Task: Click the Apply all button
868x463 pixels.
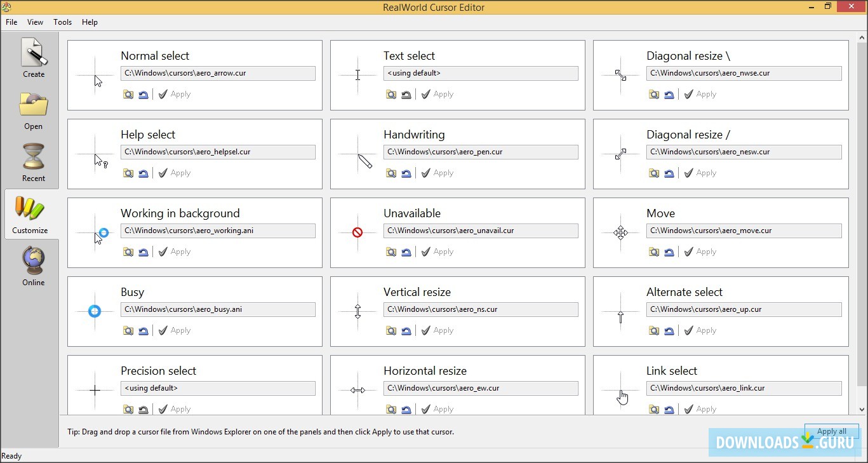Action: [831, 431]
